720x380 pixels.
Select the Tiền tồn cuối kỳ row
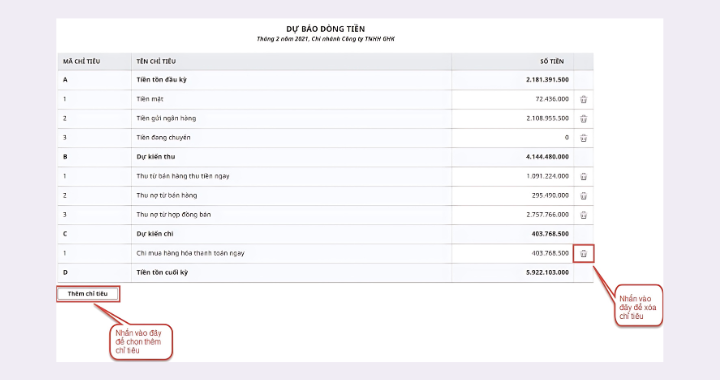[325, 273]
